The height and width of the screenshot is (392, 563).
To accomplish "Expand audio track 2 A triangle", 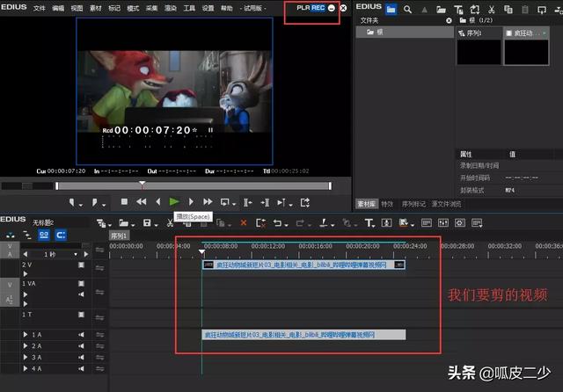I will coord(26,346).
